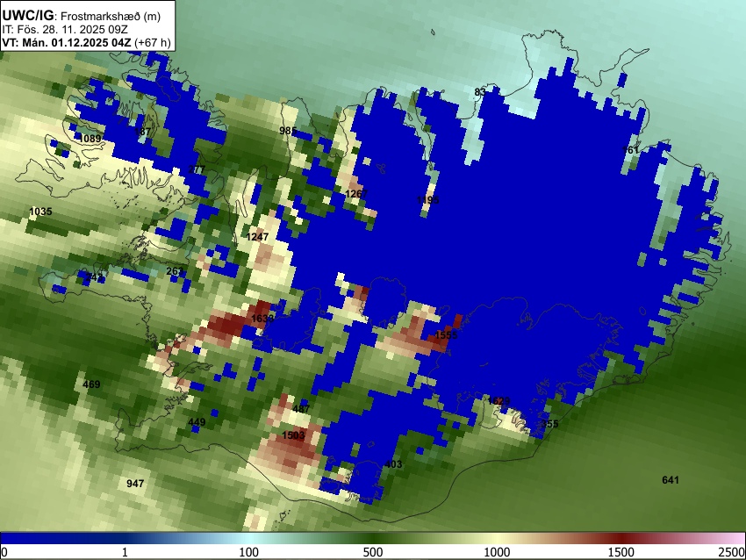Click the 100 label on the color scale

(x=248, y=552)
